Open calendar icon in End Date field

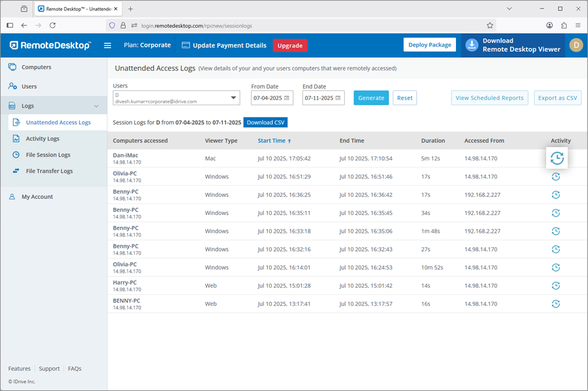click(338, 98)
